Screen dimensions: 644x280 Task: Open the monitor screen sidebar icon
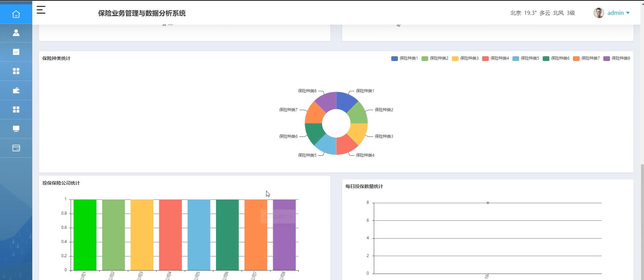16,129
